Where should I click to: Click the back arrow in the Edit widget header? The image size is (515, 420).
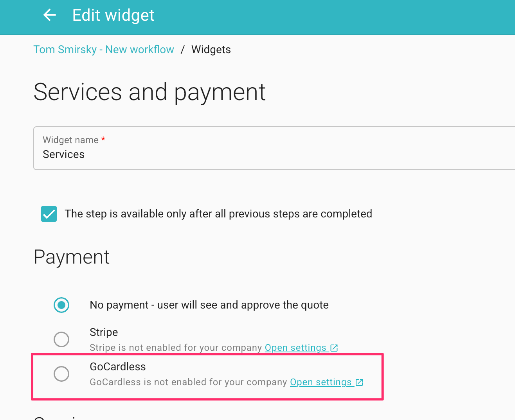coord(49,15)
